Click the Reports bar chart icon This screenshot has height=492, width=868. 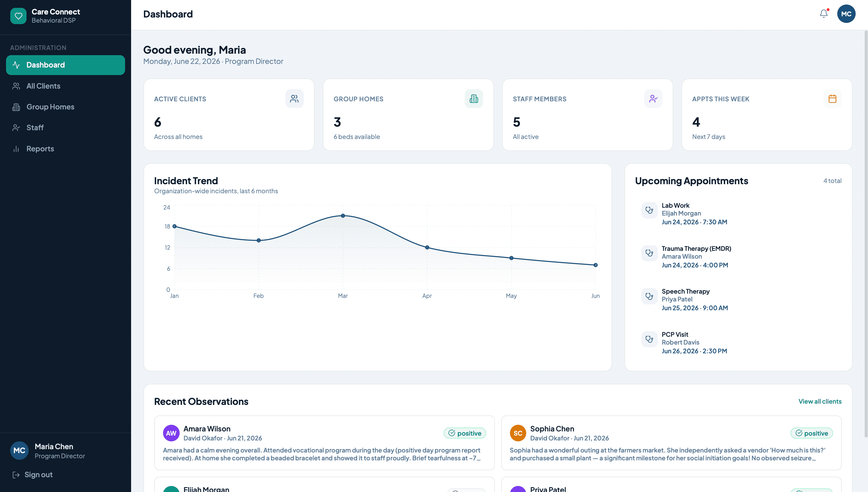coord(16,149)
